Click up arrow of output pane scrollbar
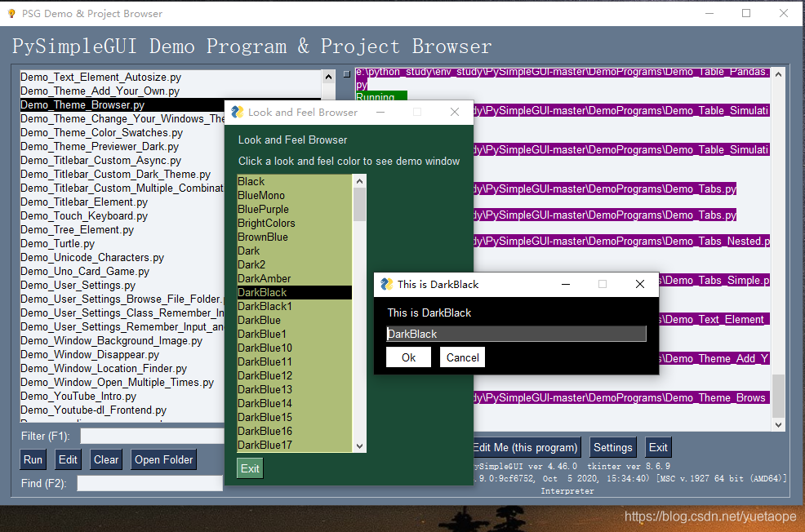 coord(778,74)
